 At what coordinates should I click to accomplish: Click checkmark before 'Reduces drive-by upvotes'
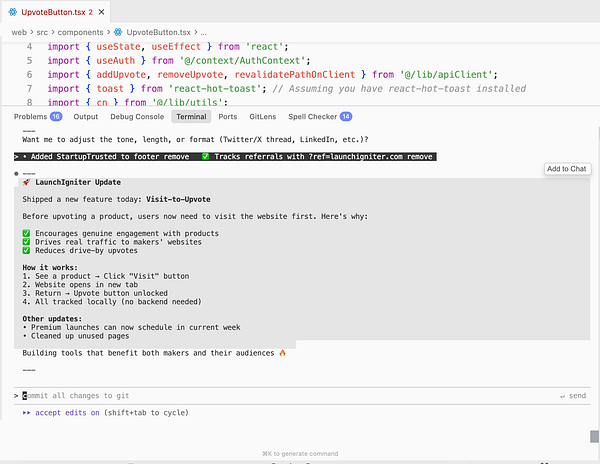26,251
